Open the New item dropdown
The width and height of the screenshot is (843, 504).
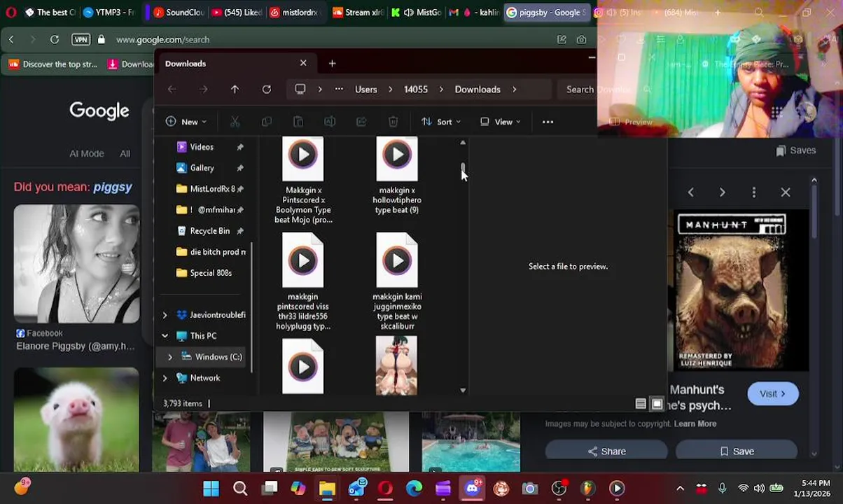(186, 122)
